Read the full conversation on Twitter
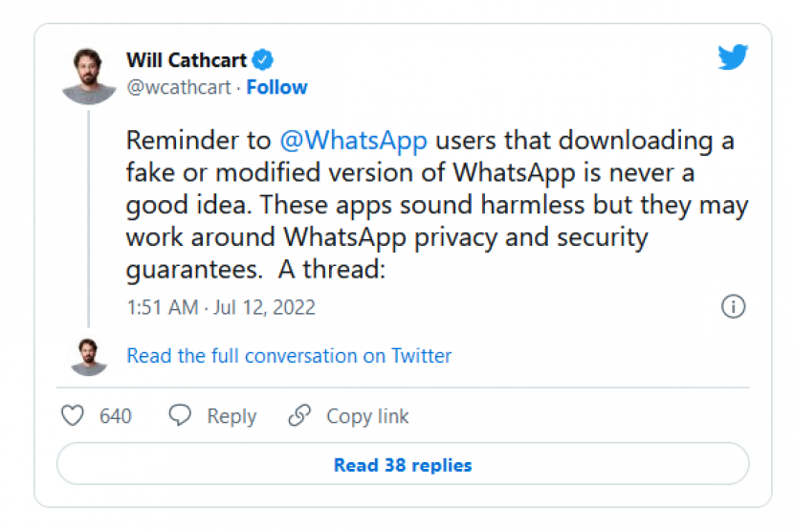The width and height of the screenshot is (794, 532). (x=289, y=356)
